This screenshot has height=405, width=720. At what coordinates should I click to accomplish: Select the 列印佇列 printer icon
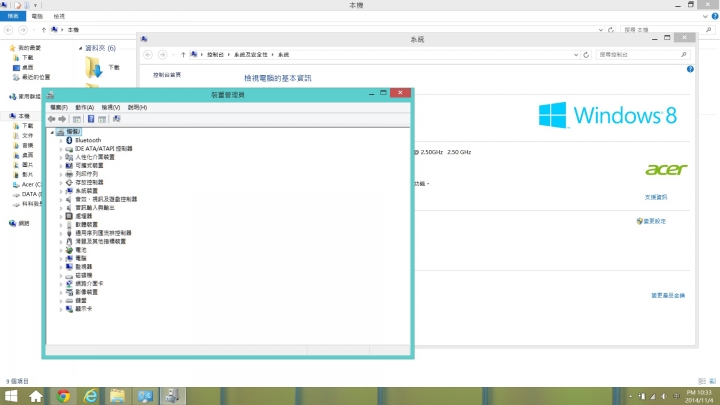pyautogui.click(x=69, y=174)
